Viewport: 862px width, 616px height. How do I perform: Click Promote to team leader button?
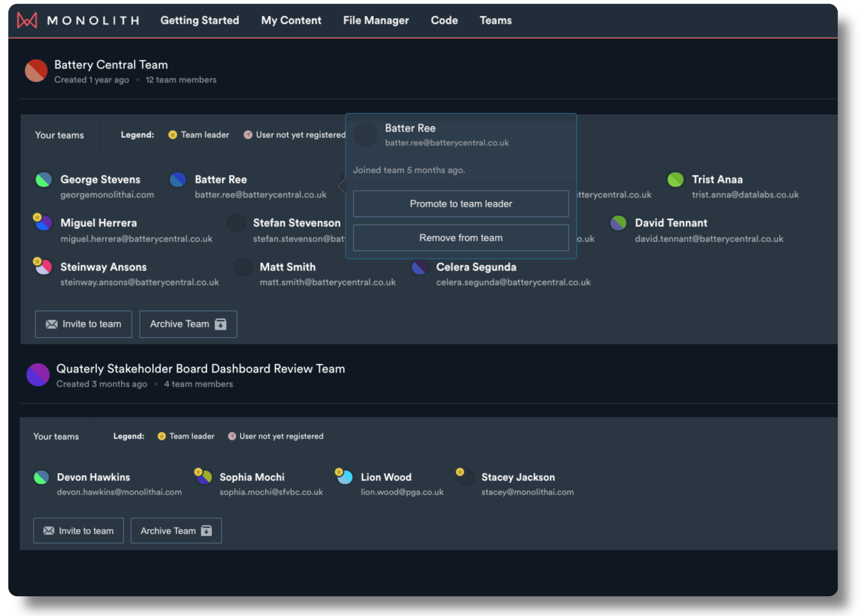[461, 204]
